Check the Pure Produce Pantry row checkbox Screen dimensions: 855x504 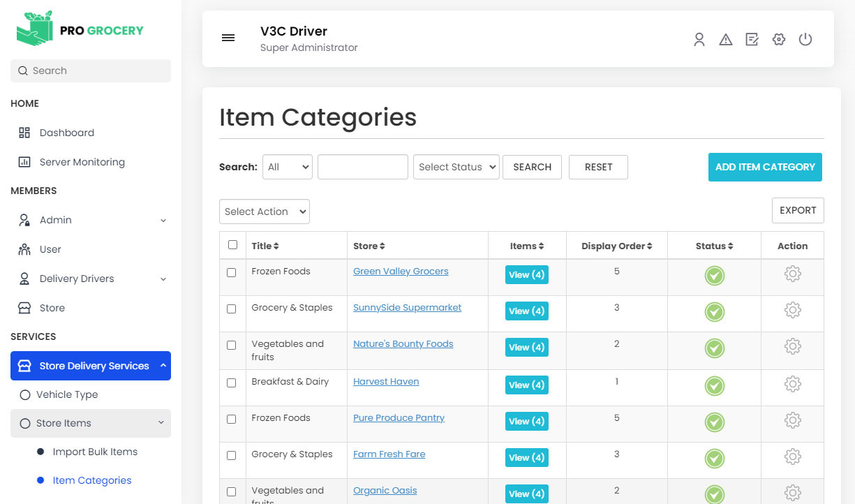(232, 420)
